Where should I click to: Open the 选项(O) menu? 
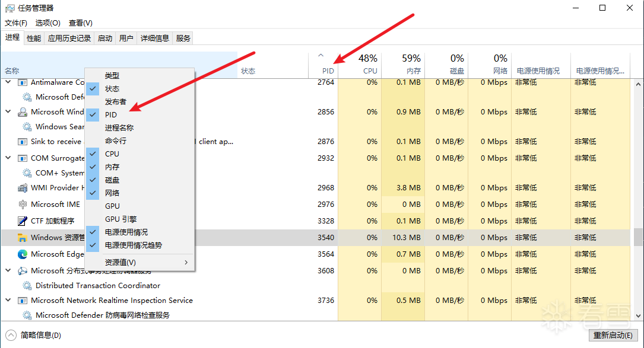[x=47, y=23]
